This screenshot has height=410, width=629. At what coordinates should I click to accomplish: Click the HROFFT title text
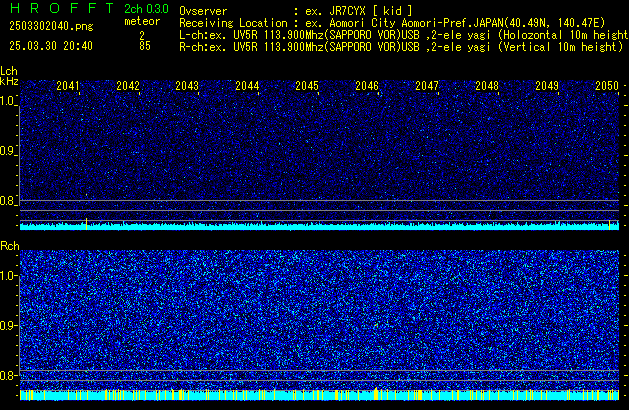coord(62,8)
